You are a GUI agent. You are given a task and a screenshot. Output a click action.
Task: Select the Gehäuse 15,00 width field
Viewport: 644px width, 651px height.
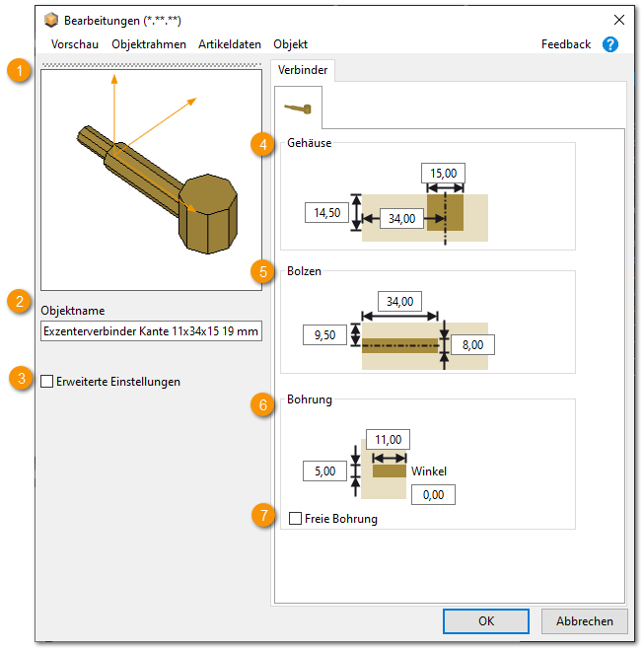click(x=443, y=174)
